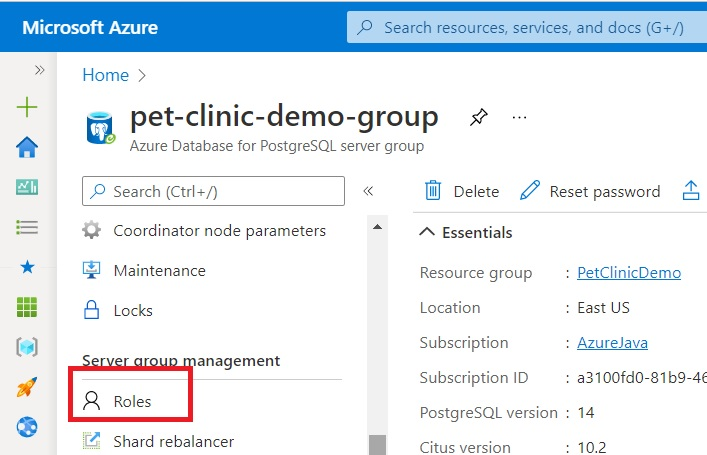Collapse the Essentials section
Screen dimensions: 707x455
pyautogui.click(x=466, y=233)
